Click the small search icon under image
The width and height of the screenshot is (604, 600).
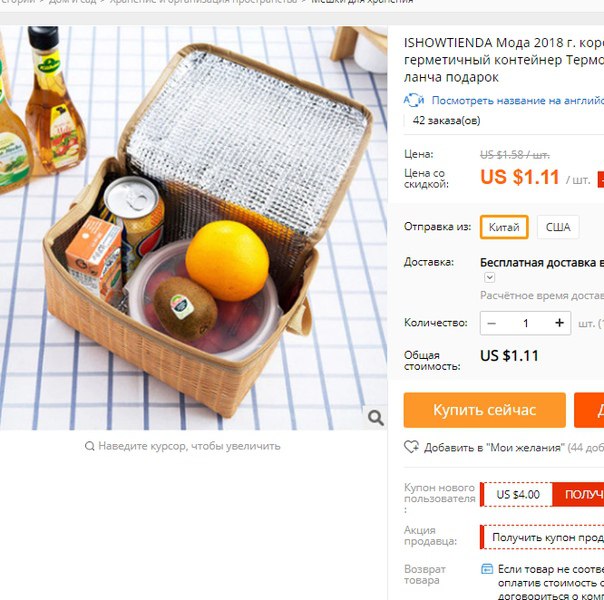[89, 446]
